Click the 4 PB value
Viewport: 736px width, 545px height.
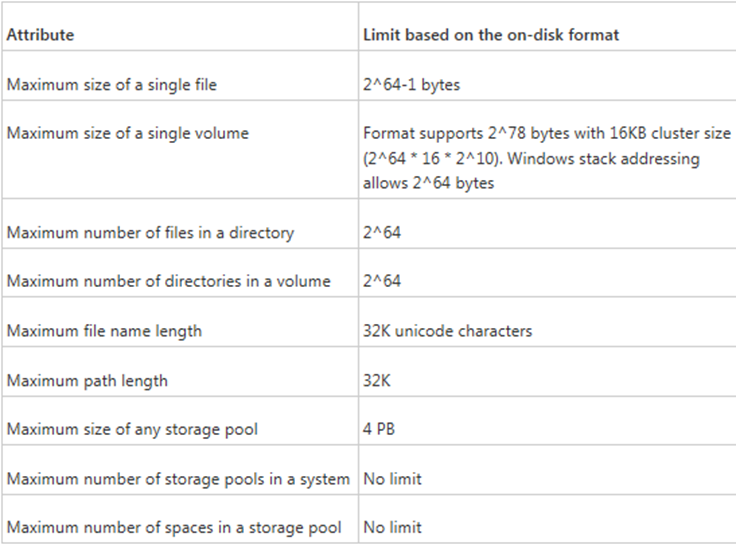tap(379, 429)
